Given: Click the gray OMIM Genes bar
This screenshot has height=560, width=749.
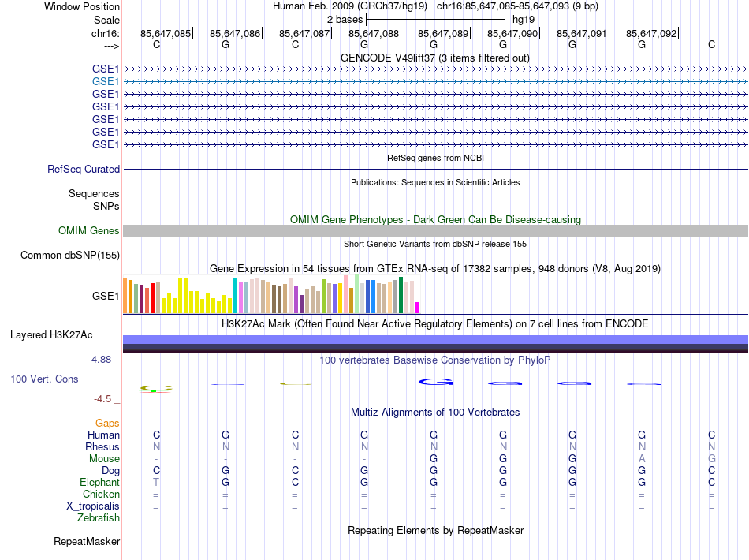Looking at the screenshot, I should click(x=435, y=230).
